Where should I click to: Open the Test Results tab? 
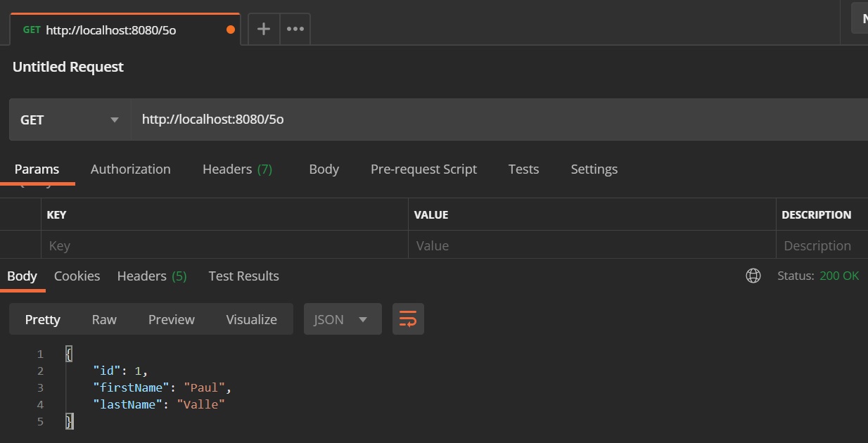pyautogui.click(x=243, y=276)
